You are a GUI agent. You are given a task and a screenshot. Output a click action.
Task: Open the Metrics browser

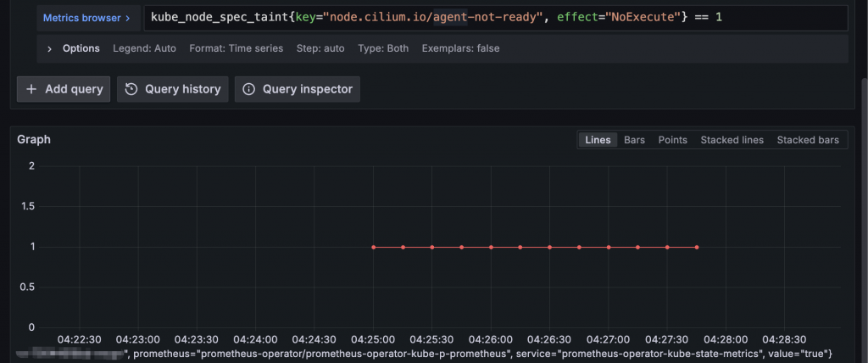87,18
